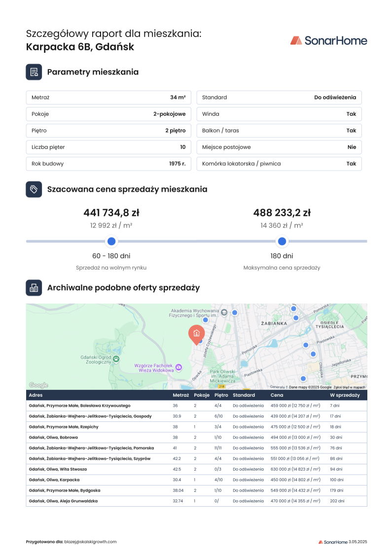This screenshot has height=557, width=392.
Task: Click the Archiwalne podobne oferty building icon
Action: (34, 288)
